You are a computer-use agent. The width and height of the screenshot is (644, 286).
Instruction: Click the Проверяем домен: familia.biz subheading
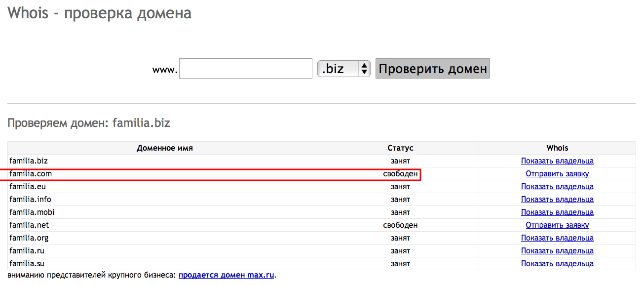pyautogui.click(x=89, y=123)
